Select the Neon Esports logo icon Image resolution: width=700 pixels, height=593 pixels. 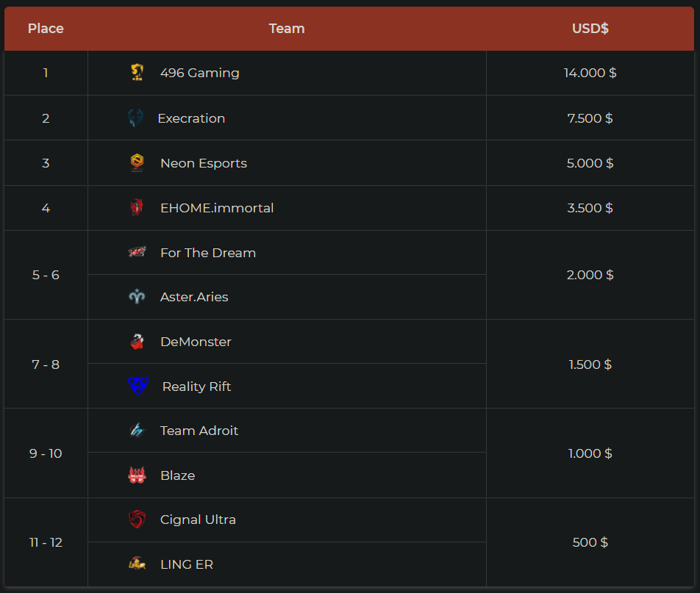137,163
